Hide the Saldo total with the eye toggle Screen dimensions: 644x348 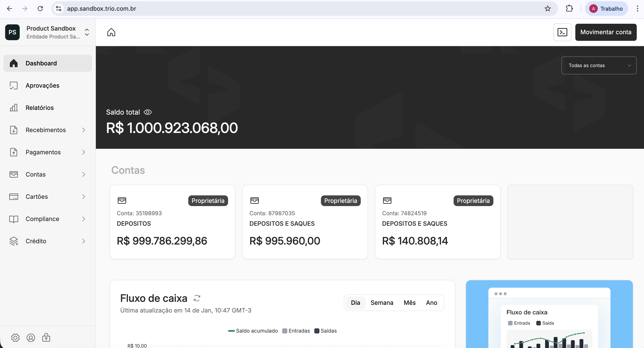pyautogui.click(x=147, y=112)
